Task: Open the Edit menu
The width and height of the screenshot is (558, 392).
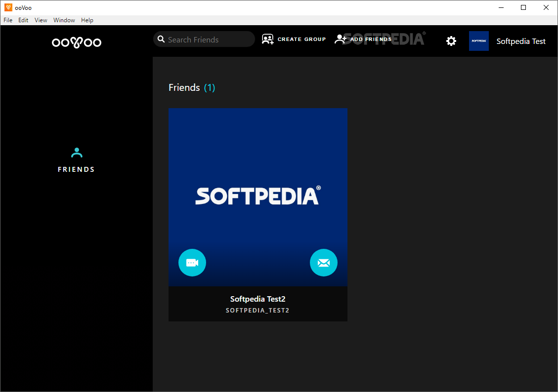Action: (23, 20)
